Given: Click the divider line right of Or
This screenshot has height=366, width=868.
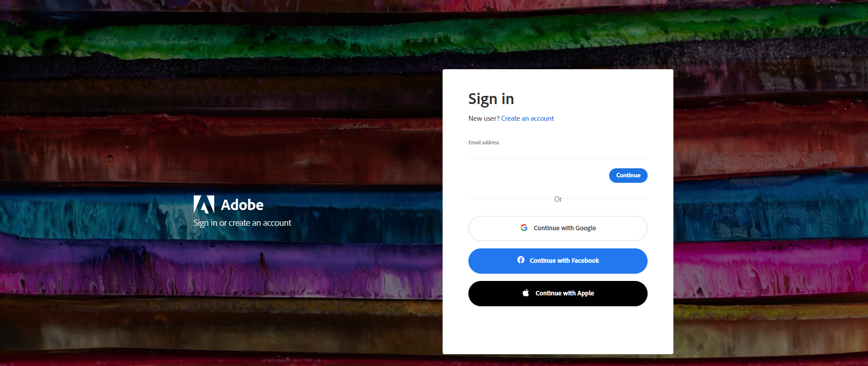Looking at the screenshot, I should point(606,199).
